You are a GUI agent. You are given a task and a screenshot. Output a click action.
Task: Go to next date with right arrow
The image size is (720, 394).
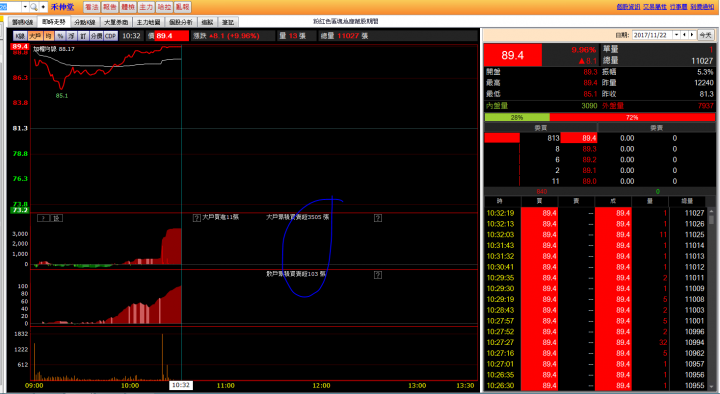coord(692,35)
